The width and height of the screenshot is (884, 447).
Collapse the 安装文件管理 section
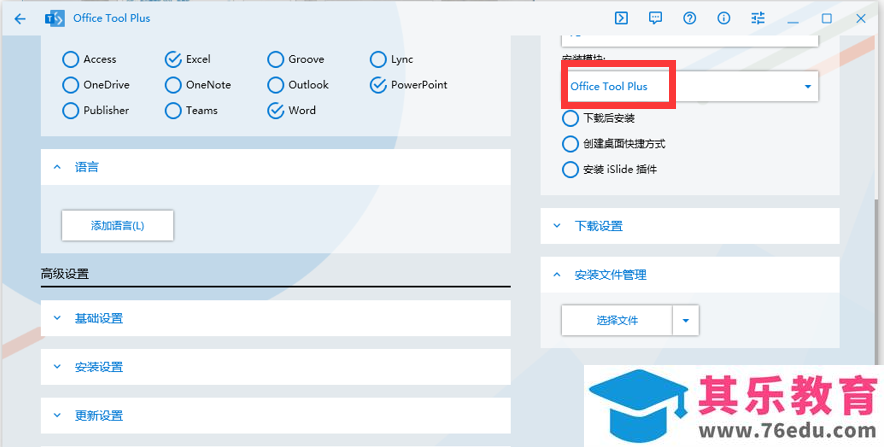pyautogui.click(x=690, y=275)
